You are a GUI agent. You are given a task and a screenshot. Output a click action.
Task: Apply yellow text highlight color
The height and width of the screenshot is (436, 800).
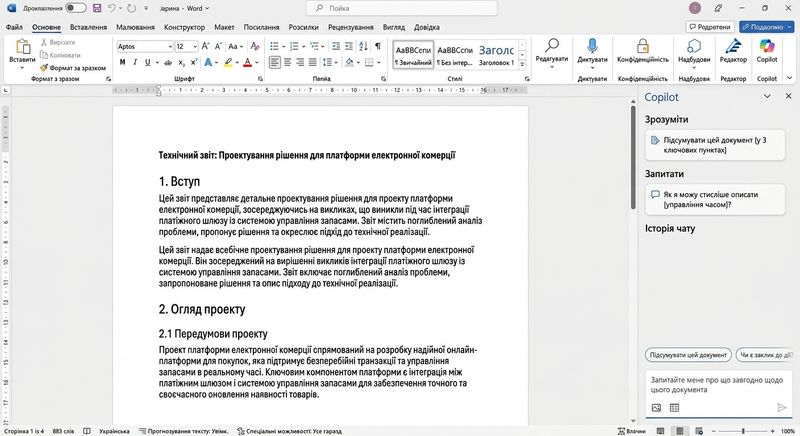[x=228, y=63]
